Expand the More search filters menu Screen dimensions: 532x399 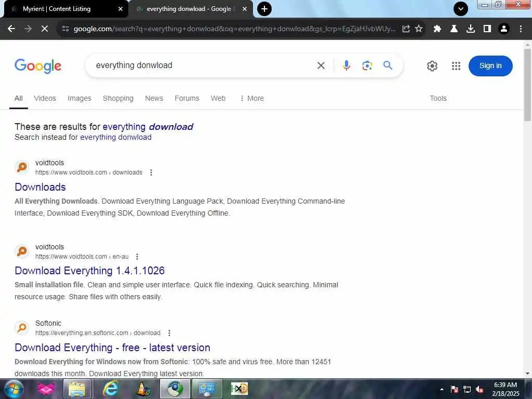point(252,98)
